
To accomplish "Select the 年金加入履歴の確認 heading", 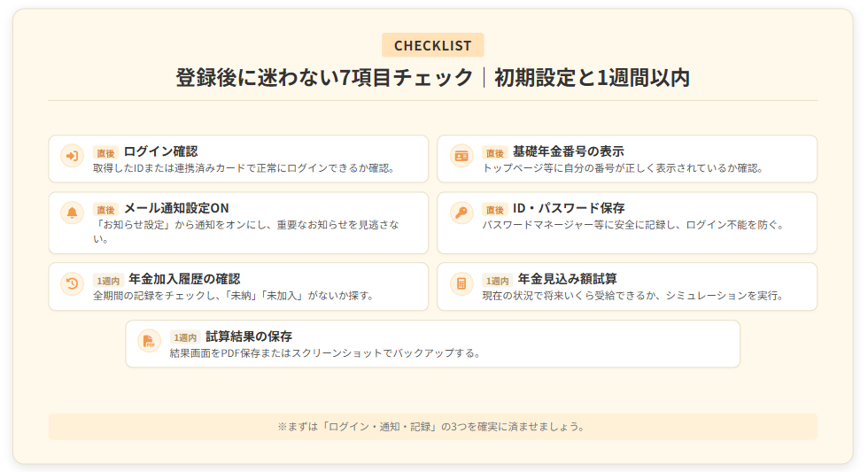I will [184, 279].
